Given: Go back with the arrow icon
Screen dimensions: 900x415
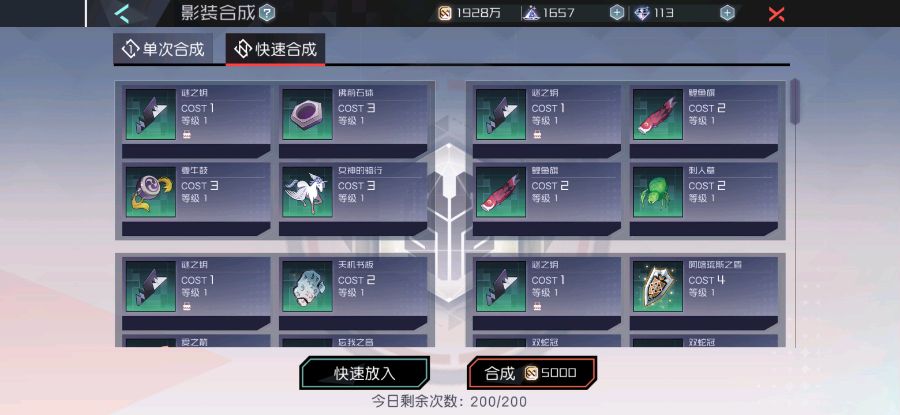Looking at the screenshot, I should point(121,13).
